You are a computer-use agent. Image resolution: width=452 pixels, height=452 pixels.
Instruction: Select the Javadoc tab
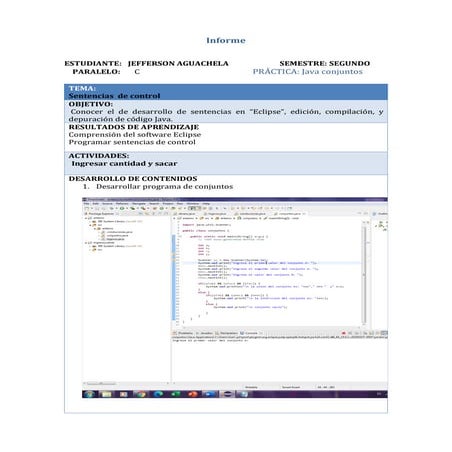204,333
